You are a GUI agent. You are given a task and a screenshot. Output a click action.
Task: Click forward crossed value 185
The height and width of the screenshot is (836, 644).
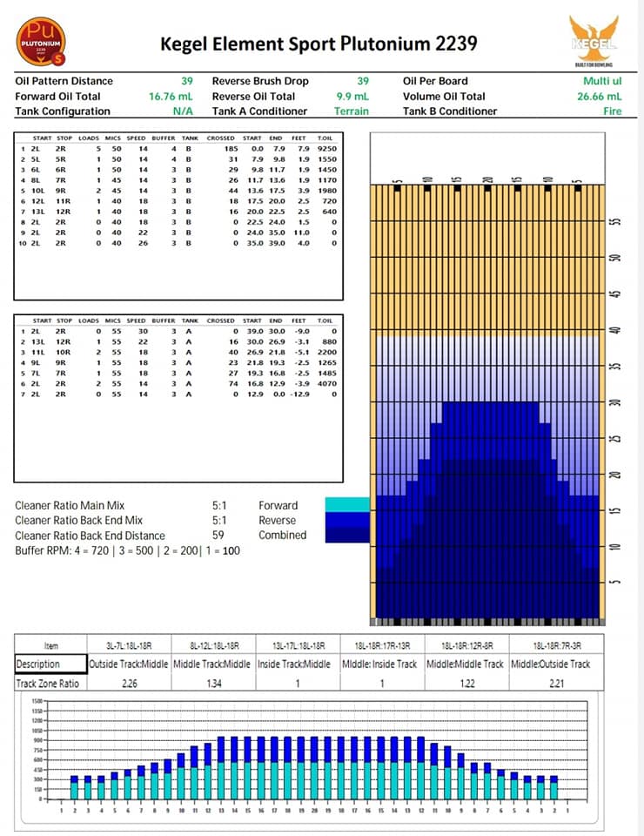(x=231, y=149)
